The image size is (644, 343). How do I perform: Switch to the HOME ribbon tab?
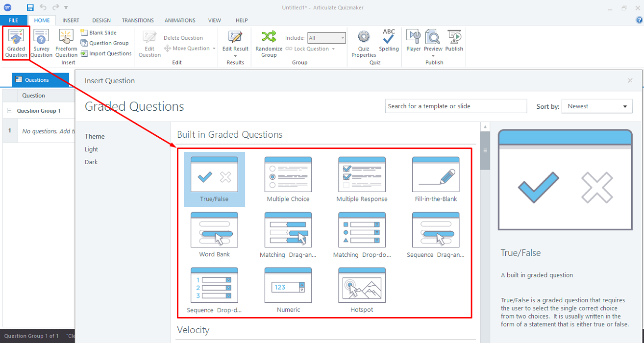[x=42, y=20]
